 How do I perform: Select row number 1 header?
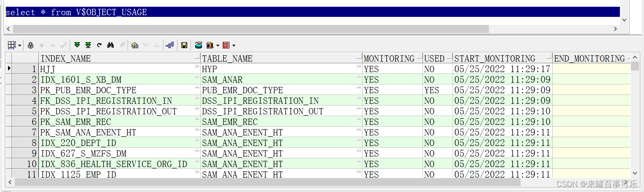coord(25,69)
